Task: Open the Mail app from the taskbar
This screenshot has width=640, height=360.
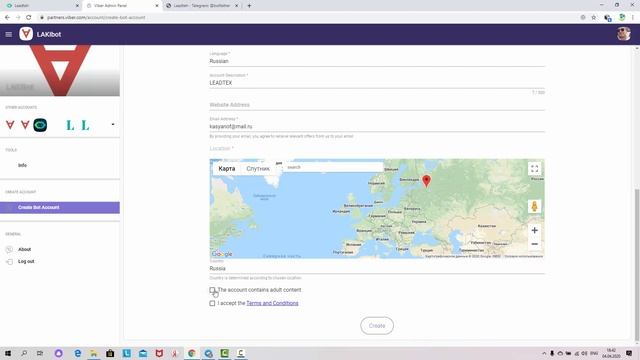Action: (143, 353)
